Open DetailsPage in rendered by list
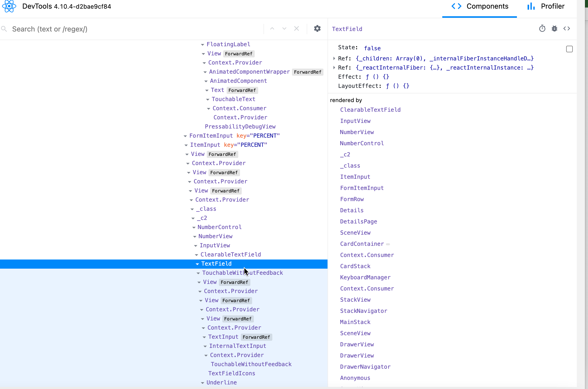 click(358, 221)
